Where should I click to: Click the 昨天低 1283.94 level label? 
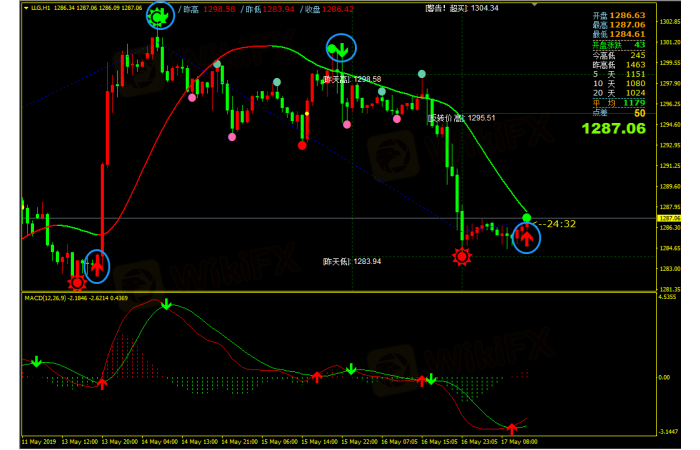(351, 261)
